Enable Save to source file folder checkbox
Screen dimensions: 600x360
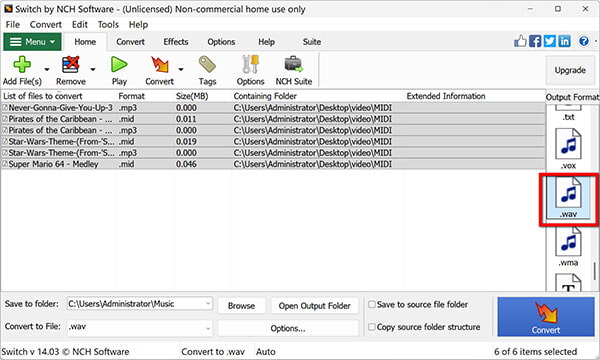tap(371, 305)
